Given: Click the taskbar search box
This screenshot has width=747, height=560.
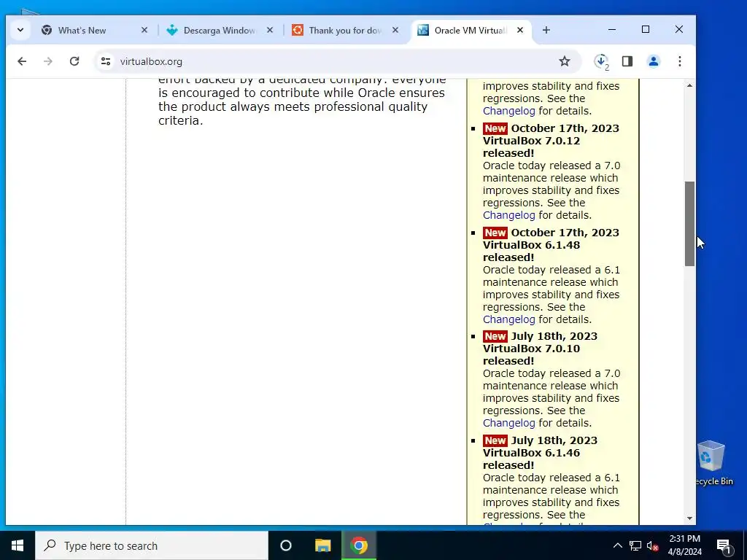Looking at the screenshot, I should [152, 545].
